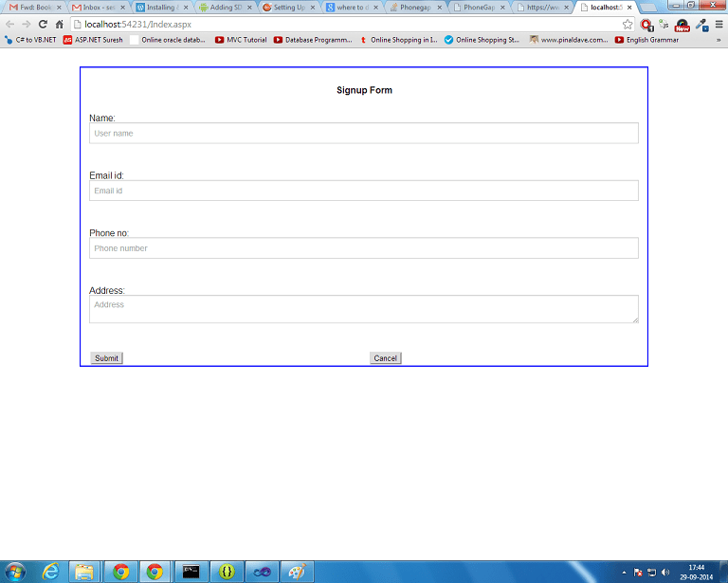Open the Command Prompt taskbar icon
Screen dimensions: 728x583
191,572
